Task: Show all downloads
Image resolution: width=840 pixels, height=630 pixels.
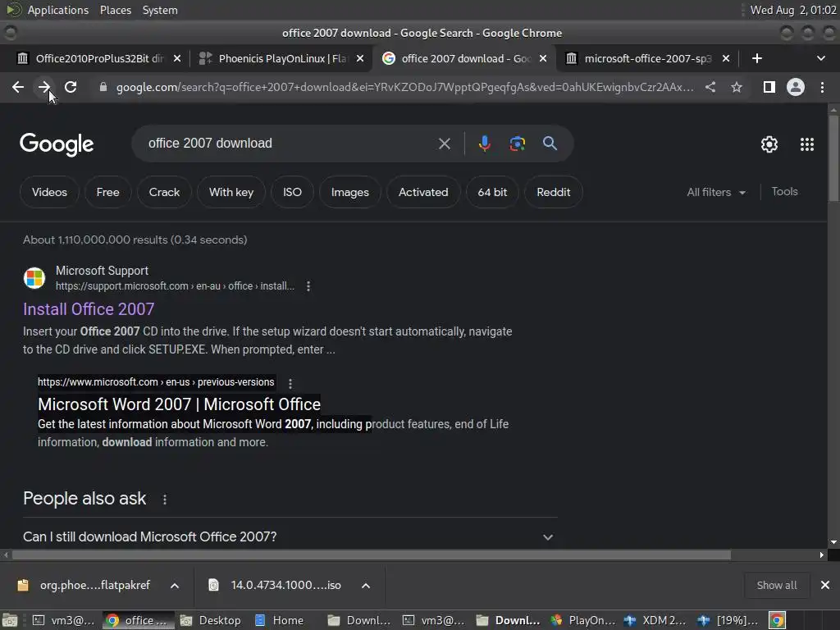Action: [x=776, y=585]
